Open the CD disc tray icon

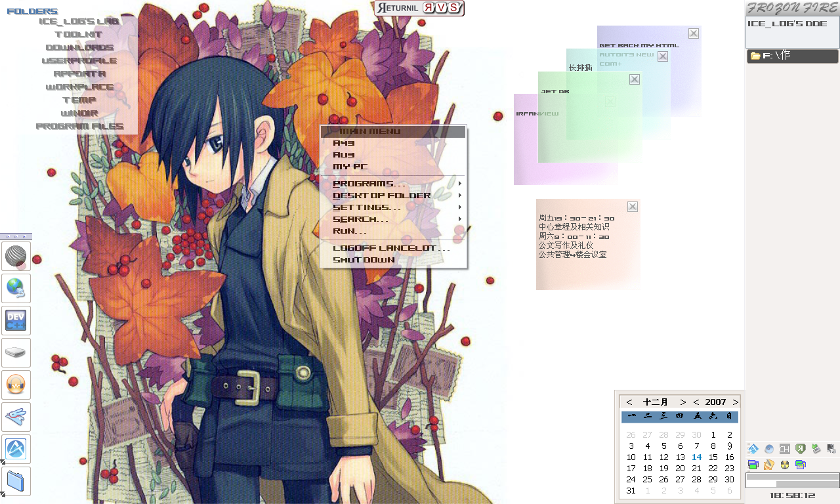(769, 449)
